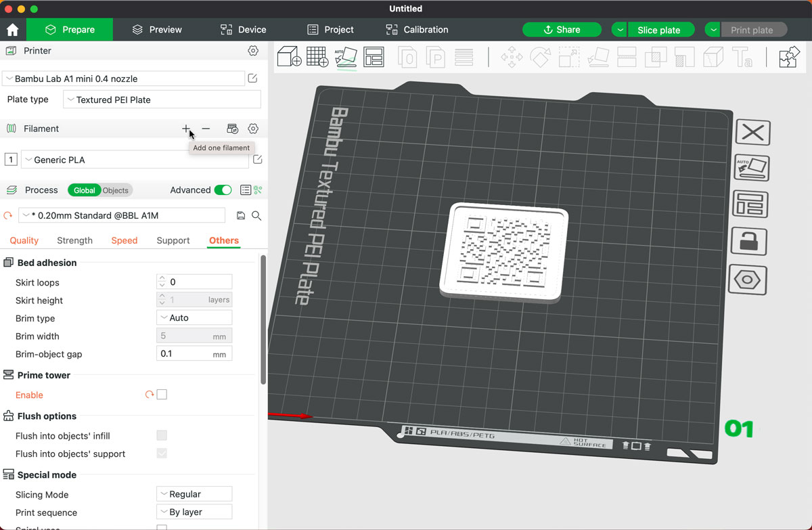
Task: Select the Scale tool
Action: 568,57
